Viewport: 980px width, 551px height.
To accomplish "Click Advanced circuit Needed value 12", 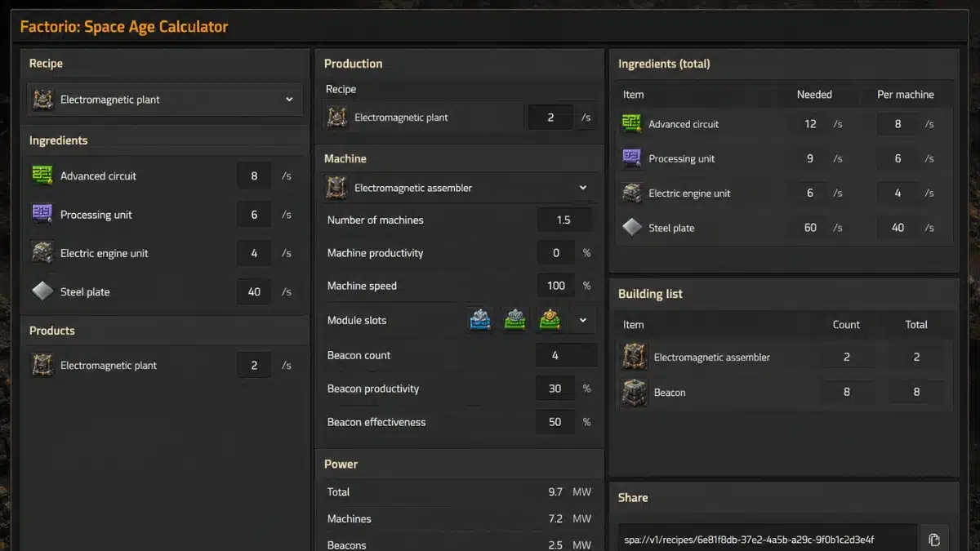I will tap(810, 124).
